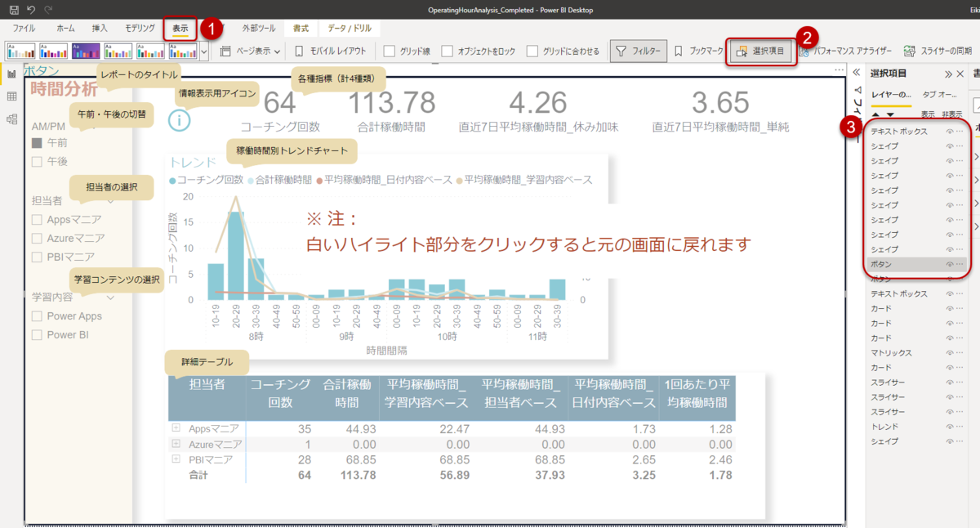Select the タブ オー... tab in selection pane

point(939,95)
